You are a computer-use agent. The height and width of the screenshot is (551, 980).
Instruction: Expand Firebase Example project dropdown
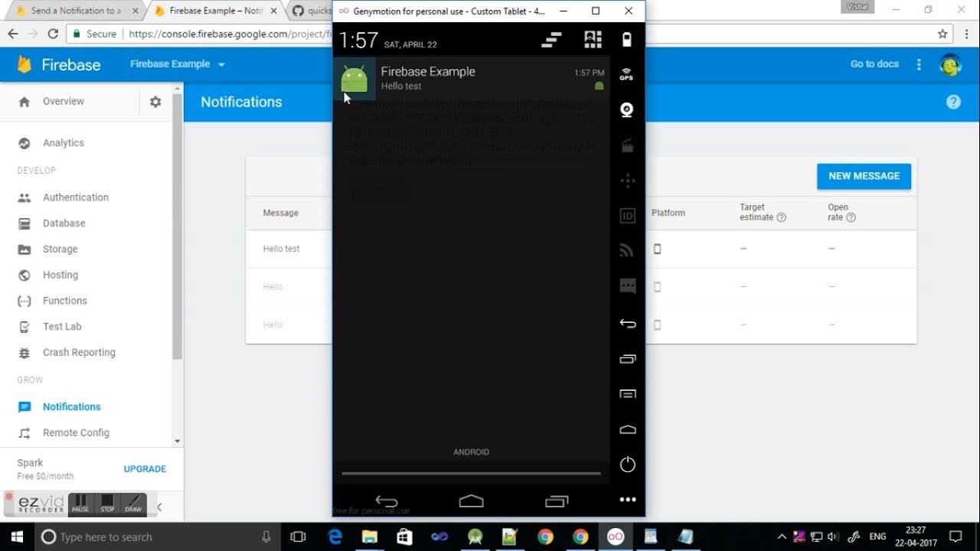pyautogui.click(x=178, y=64)
